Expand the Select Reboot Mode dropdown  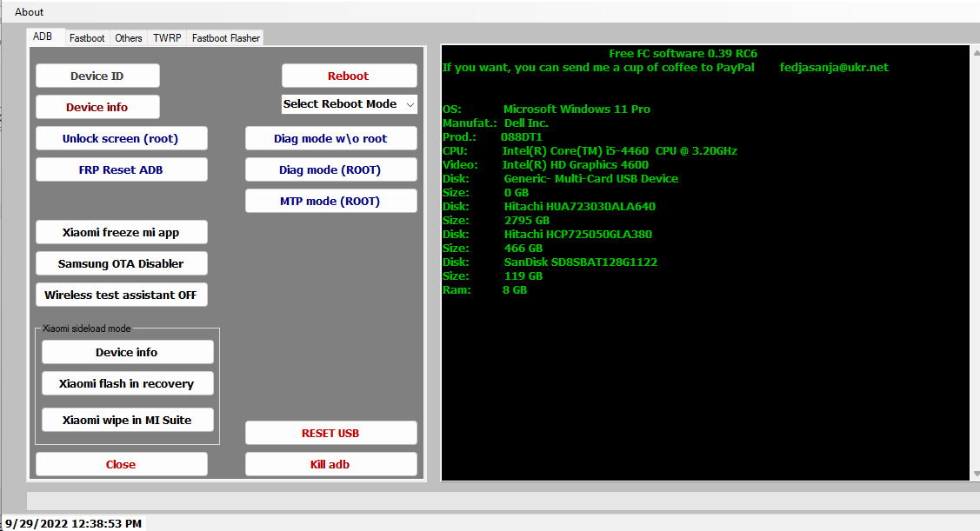[x=349, y=103]
